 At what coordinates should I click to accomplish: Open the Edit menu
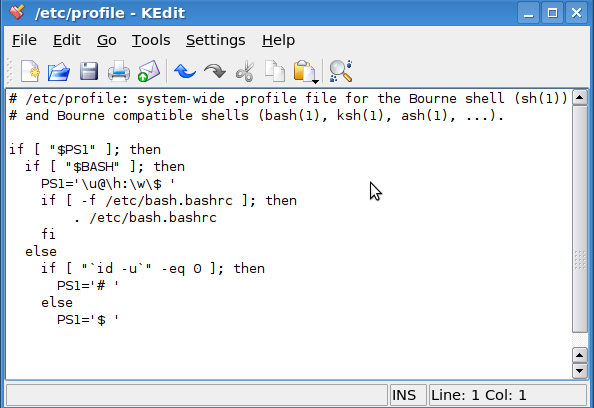pos(67,40)
